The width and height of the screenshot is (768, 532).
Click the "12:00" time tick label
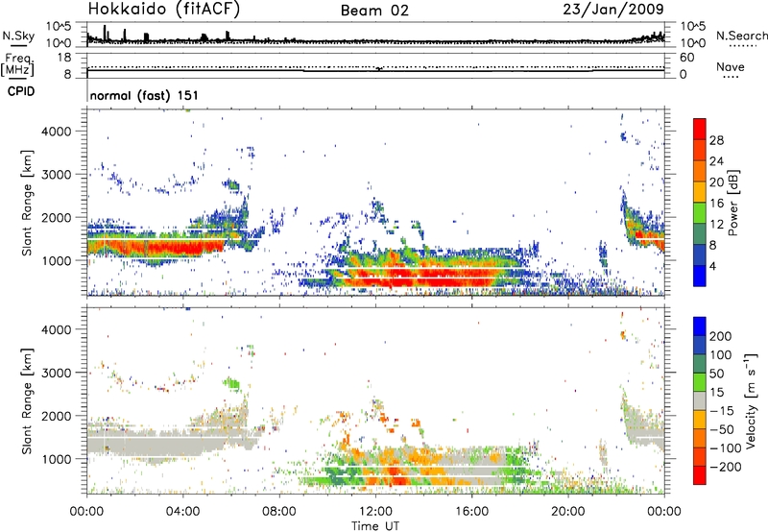pos(375,512)
